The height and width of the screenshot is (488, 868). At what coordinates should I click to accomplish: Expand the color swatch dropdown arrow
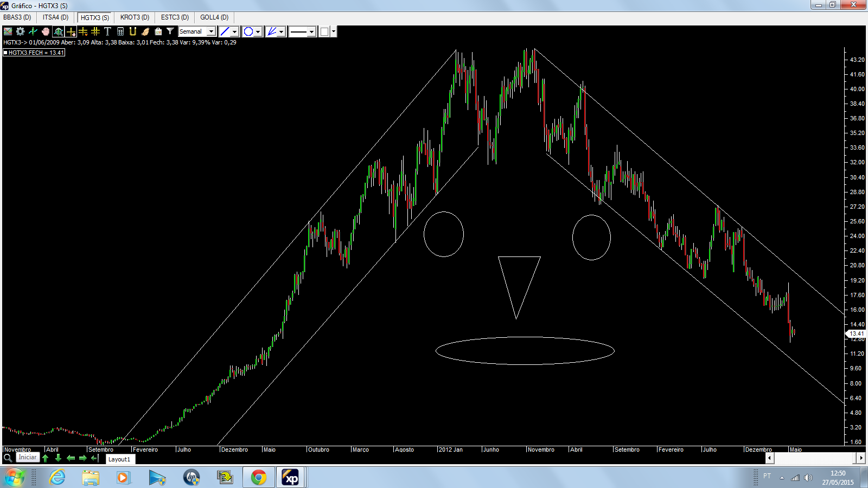click(x=334, y=31)
